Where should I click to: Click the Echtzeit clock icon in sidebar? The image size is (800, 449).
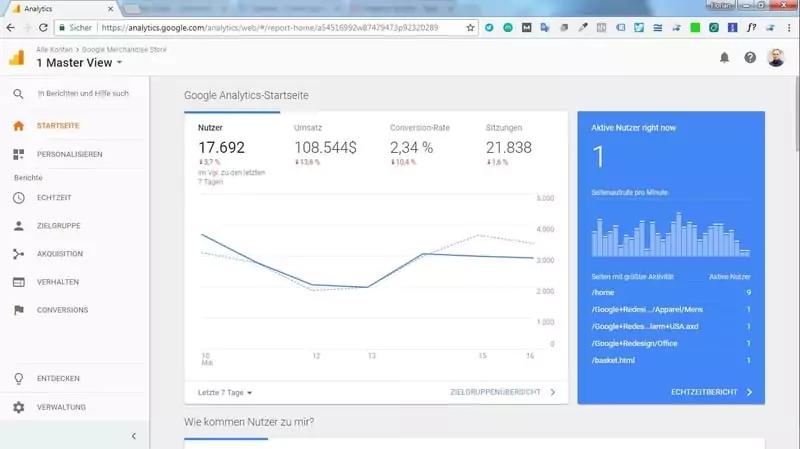tap(18, 198)
